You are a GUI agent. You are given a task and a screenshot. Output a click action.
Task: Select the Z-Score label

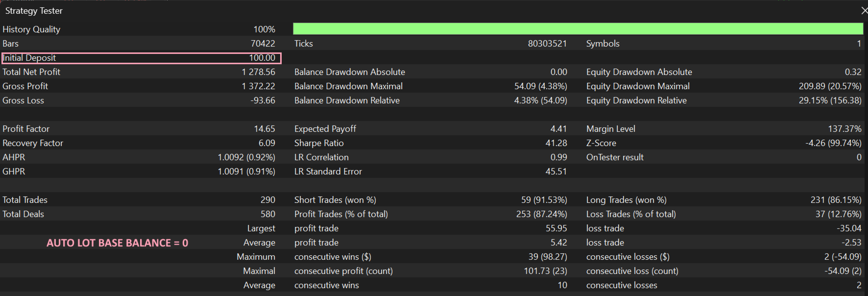point(601,143)
